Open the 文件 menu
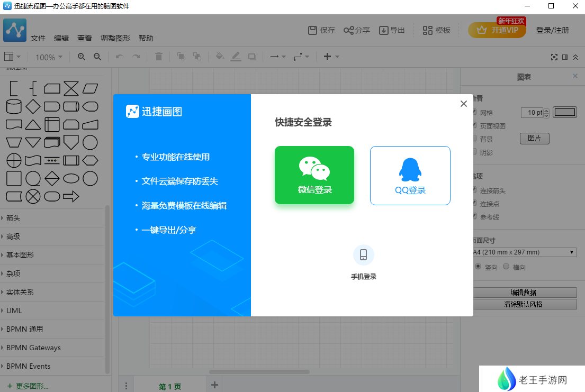The height and width of the screenshot is (392, 585). [38, 38]
